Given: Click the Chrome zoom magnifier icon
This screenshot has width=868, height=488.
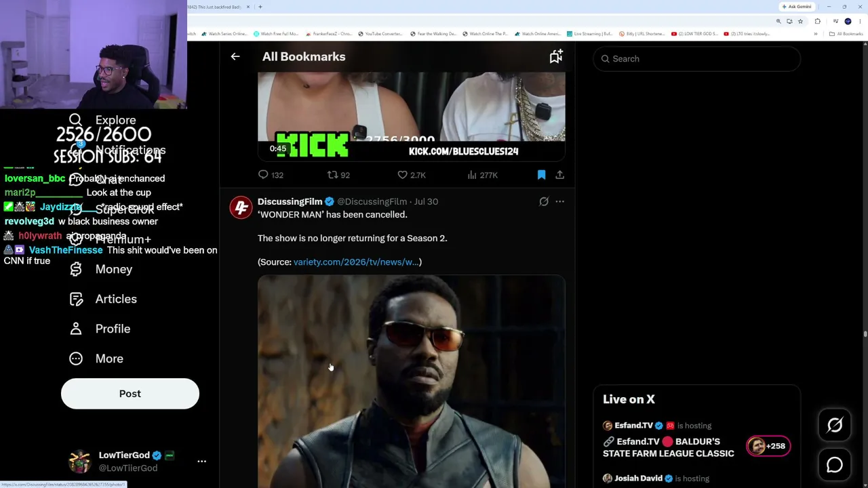Looking at the screenshot, I should pyautogui.click(x=778, y=21).
